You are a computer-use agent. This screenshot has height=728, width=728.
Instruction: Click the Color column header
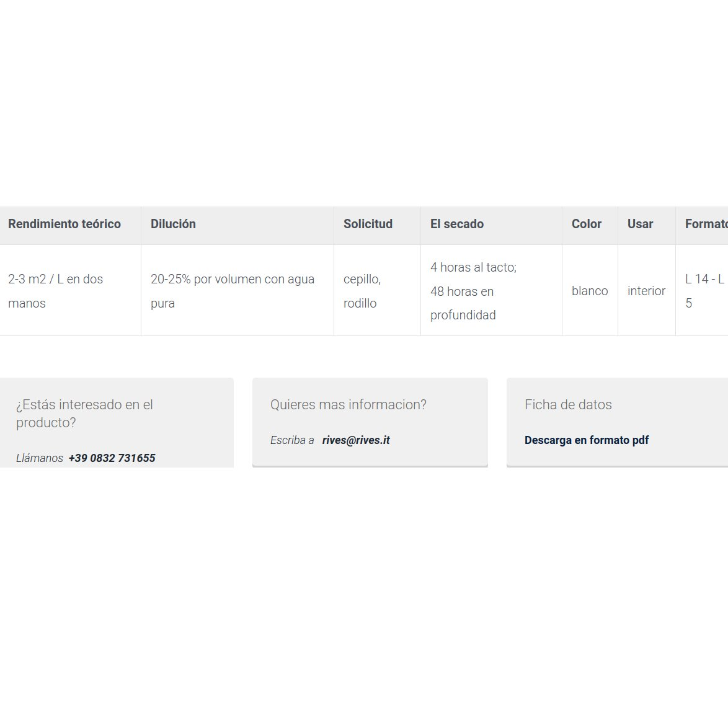(x=590, y=225)
